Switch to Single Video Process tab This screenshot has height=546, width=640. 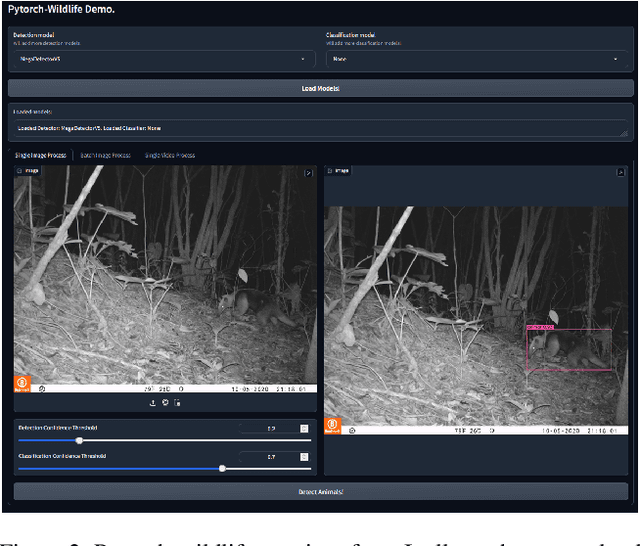[170, 155]
